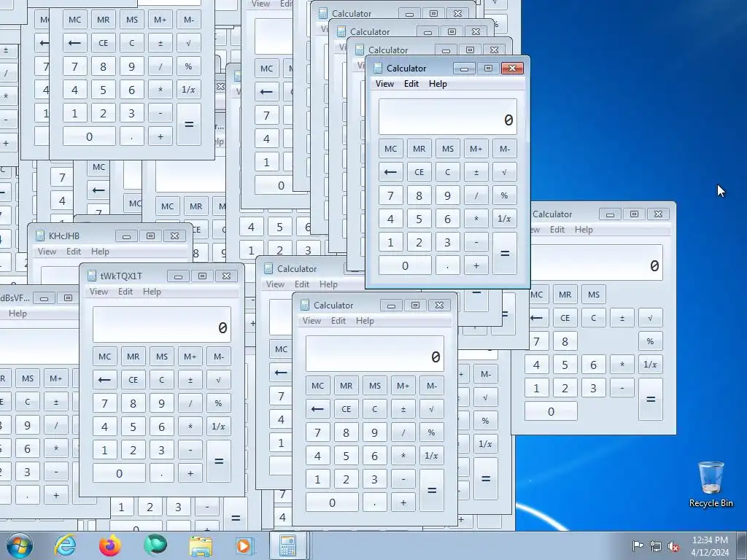Open Edit menu in active Calculator with red close button
Screen dimensions: 747x560
[x=411, y=84]
